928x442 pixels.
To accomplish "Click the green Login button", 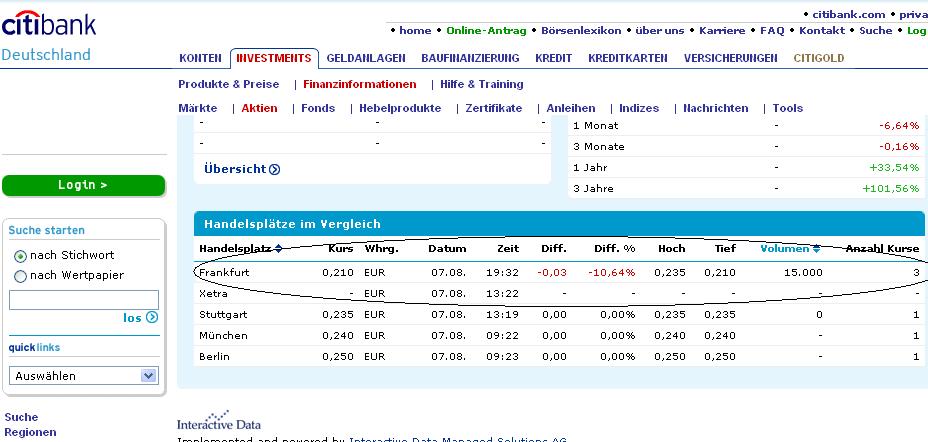I will tap(83, 185).
